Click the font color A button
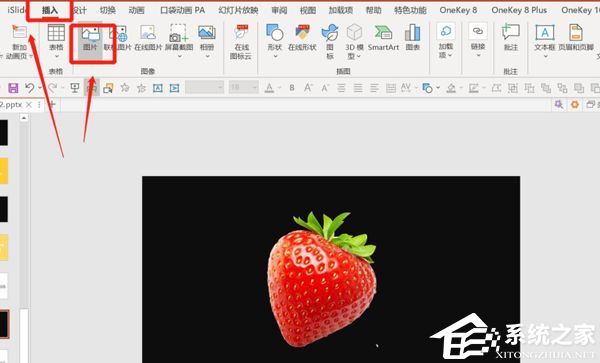Viewport: 600px width, 363px height. [x=269, y=88]
